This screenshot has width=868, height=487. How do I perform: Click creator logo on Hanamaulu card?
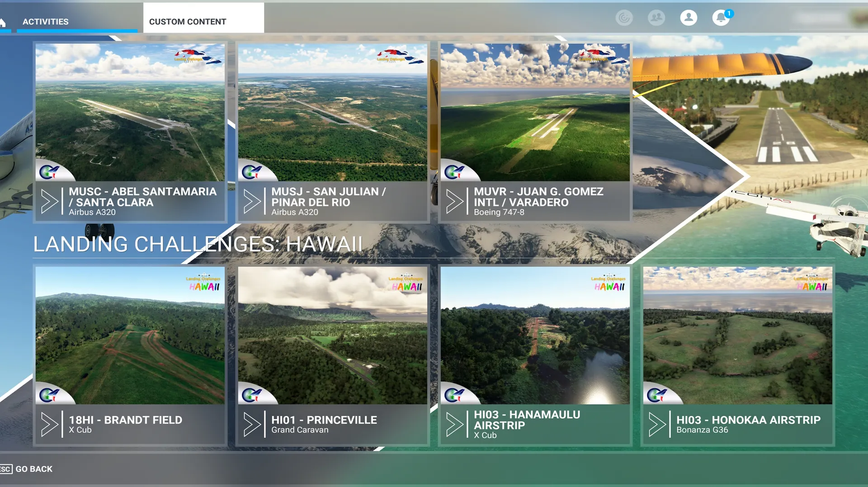click(x=454, y=395)
